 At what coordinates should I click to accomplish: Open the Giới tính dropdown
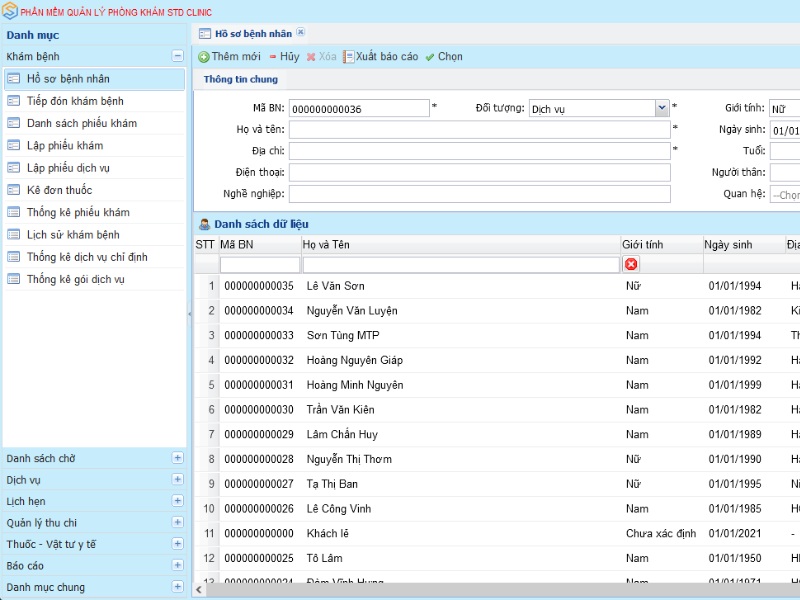pyautogui.click(x=785, y=108)
